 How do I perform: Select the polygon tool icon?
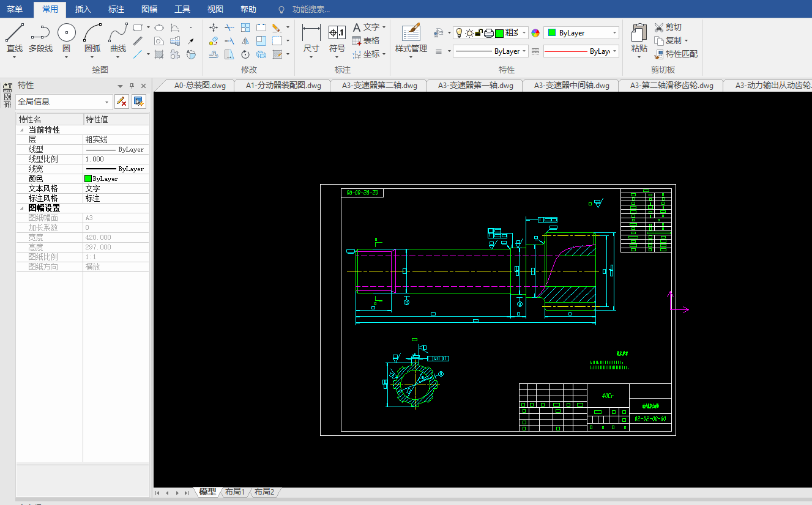[159, 41]
